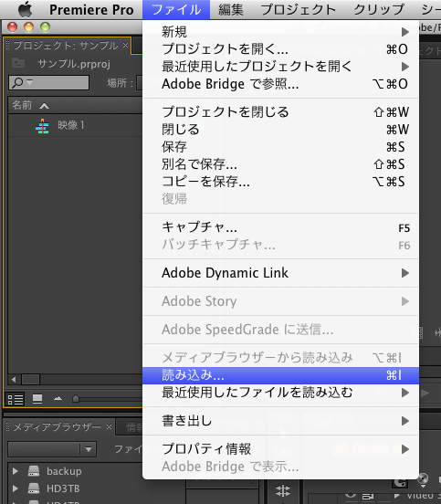Select キャプチャ... menu item
The image size is (441, 504).
coord(280,227)
